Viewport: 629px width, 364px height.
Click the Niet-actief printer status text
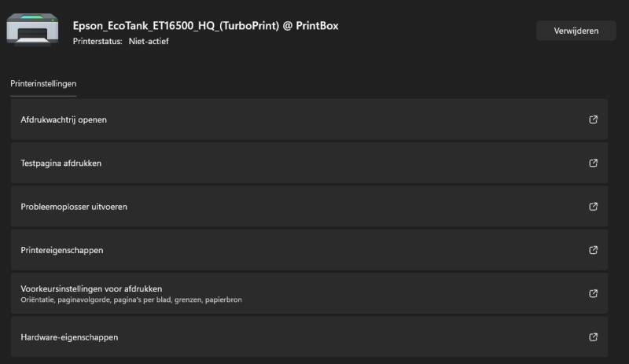149,41
